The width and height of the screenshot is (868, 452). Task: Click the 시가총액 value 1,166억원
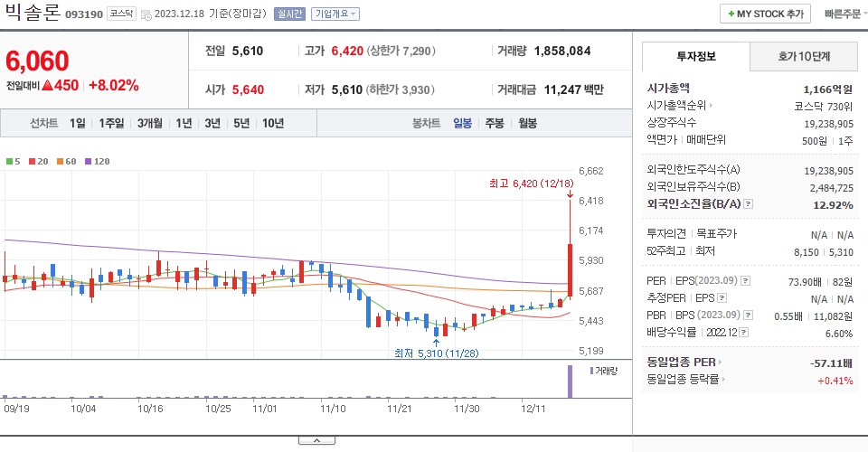coord(828,89)
